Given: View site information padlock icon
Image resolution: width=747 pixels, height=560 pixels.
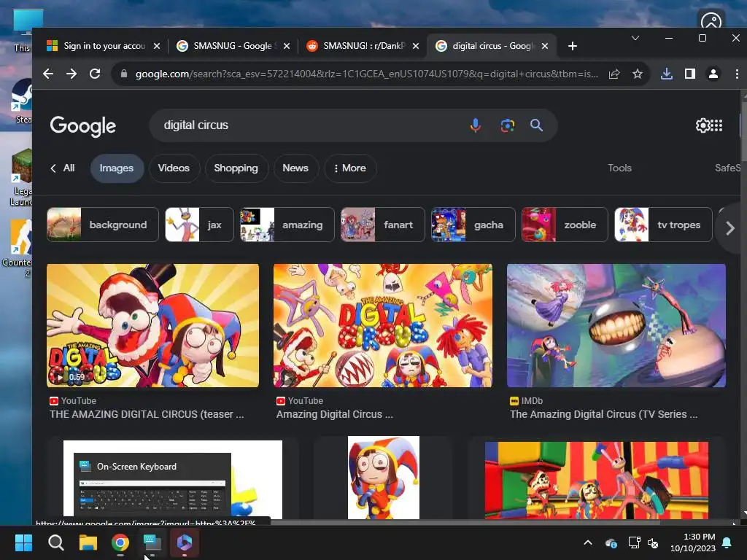Looking at the screenshot, I should pos(124,74).
